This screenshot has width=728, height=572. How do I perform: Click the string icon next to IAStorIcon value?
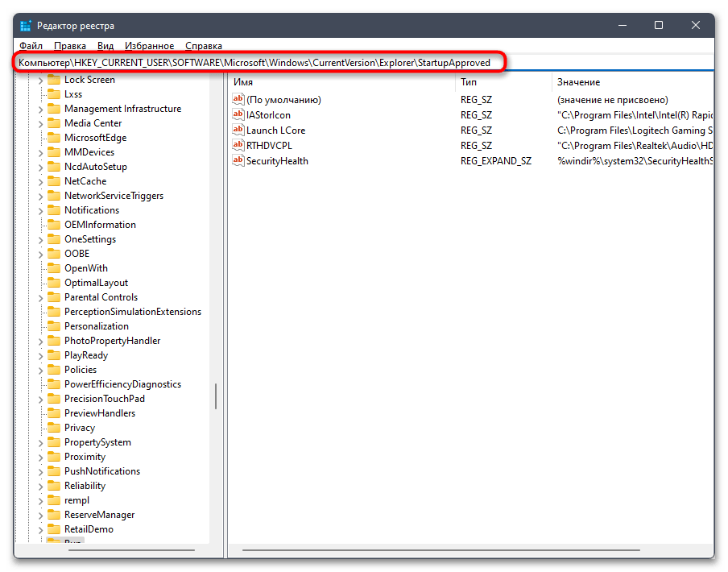pyautogui.click(x=238, y=114)
